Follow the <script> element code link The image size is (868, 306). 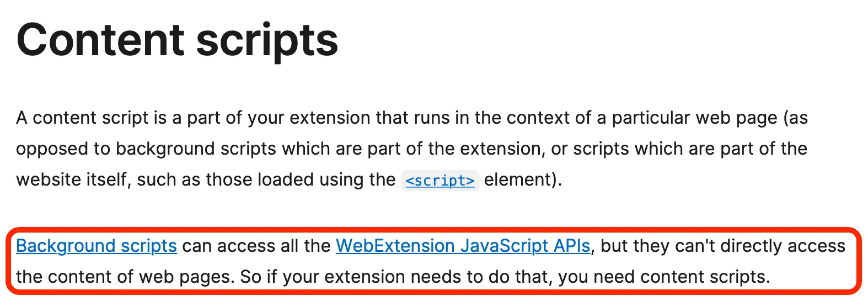tap(440, 181)
